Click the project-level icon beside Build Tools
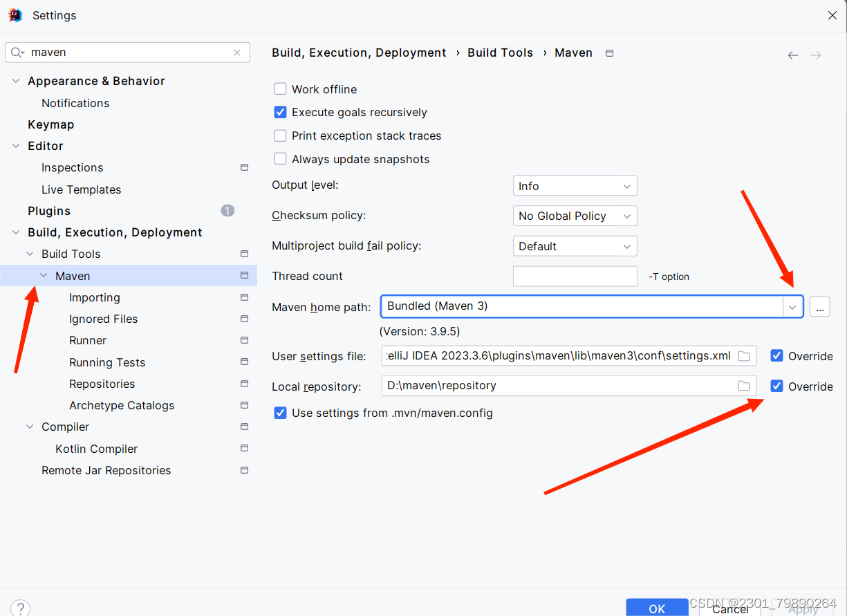847x616 pixels. coord(244,254)
